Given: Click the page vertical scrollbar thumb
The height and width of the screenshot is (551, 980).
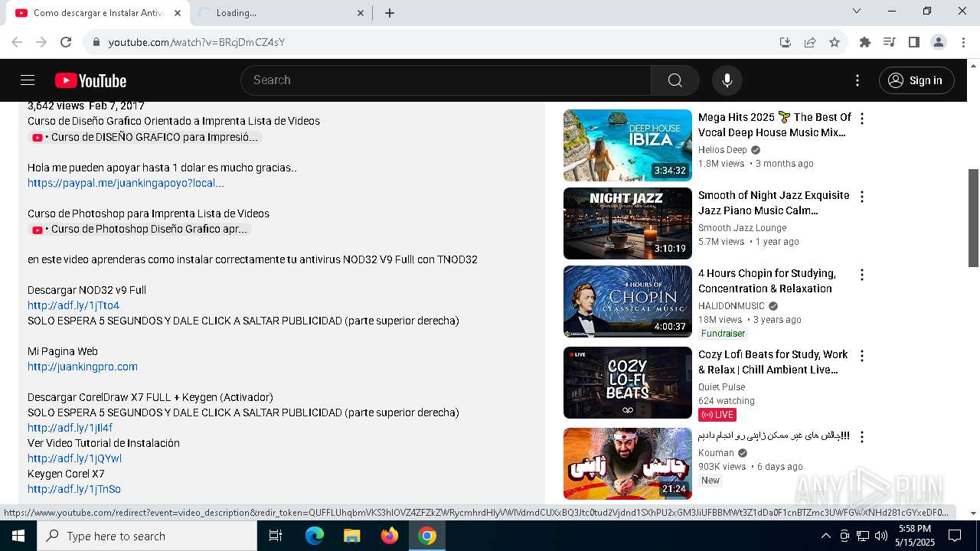Looking at the screenshot, I should tap(974, 218).
